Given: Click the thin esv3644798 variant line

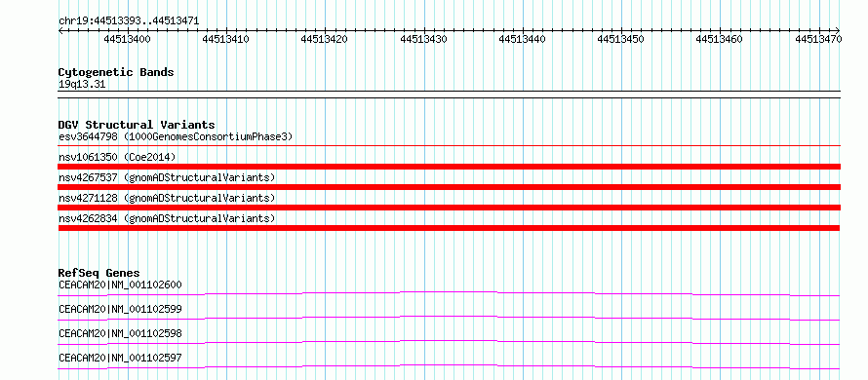Looking at the screenshot, I should pyautogui.click(x=450, y=146).
